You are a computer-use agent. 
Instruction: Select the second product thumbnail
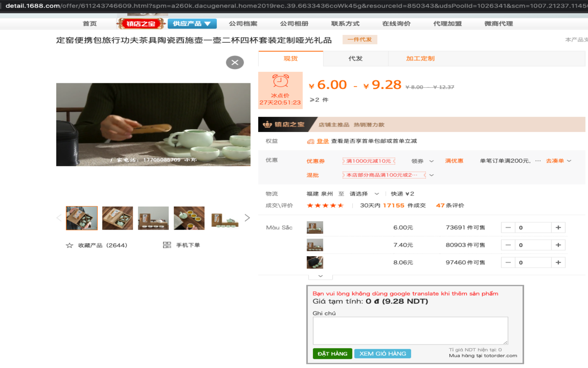tap(118, 218)
